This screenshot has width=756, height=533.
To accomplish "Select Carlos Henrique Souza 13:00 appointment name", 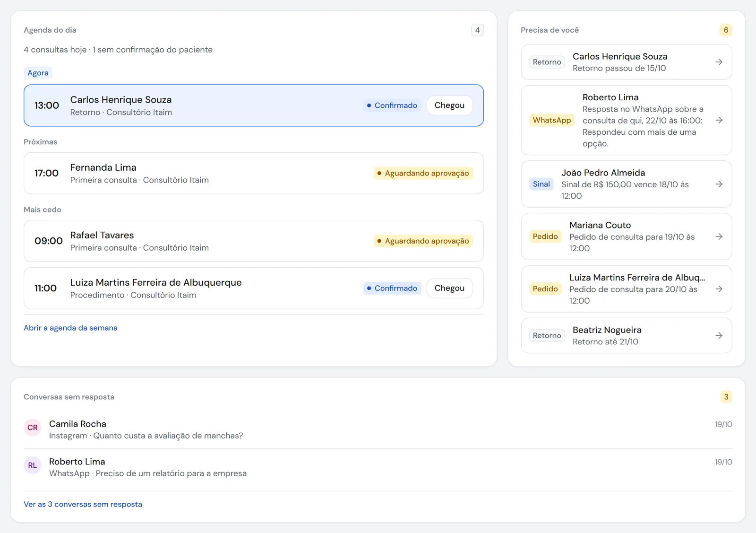I will click(x=121, y=100).
